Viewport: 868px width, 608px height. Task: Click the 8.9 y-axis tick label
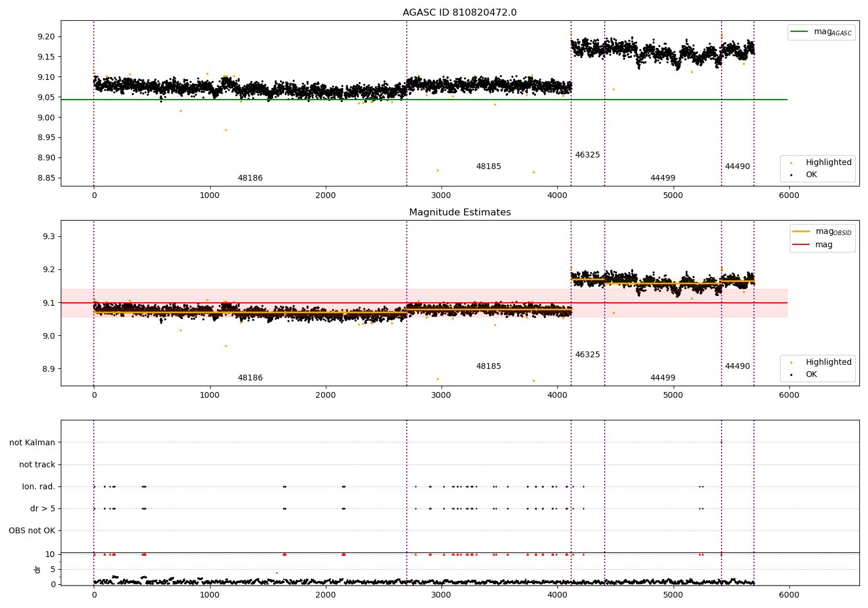pyautogui.click(x=49, y=369)
